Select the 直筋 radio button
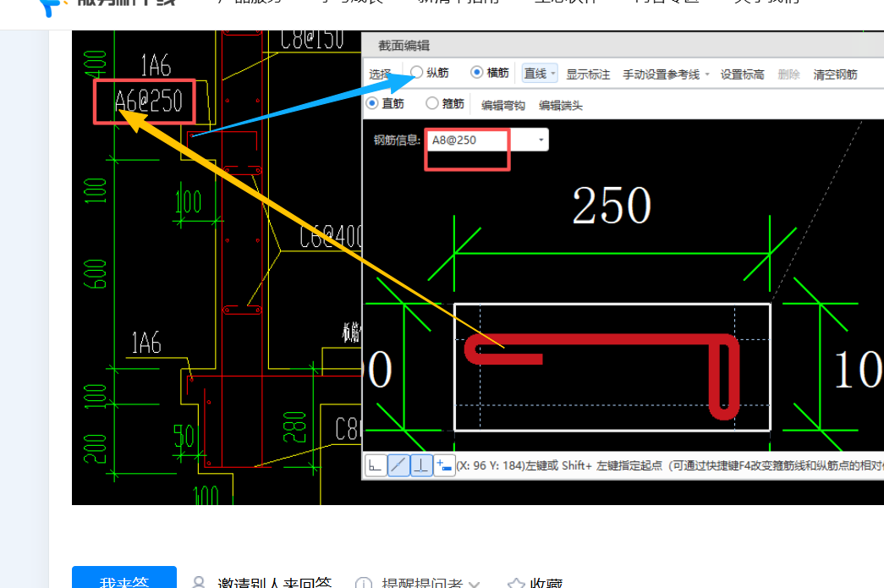This screenshot has height=588, width=884. [371, 103]
